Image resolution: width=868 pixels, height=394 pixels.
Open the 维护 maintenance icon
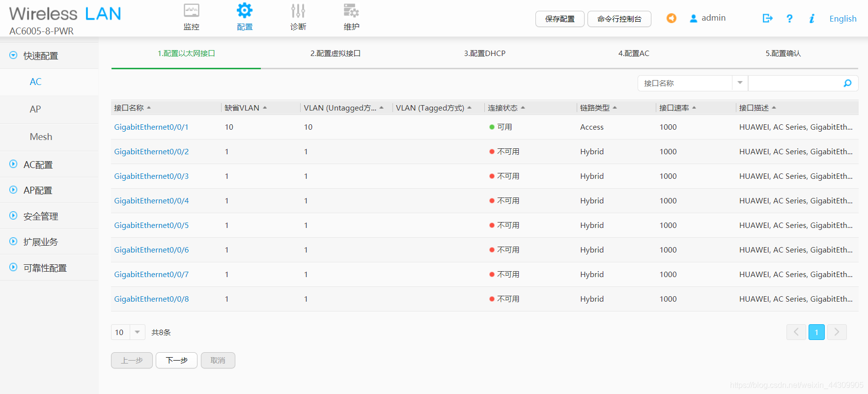(351, 10)
